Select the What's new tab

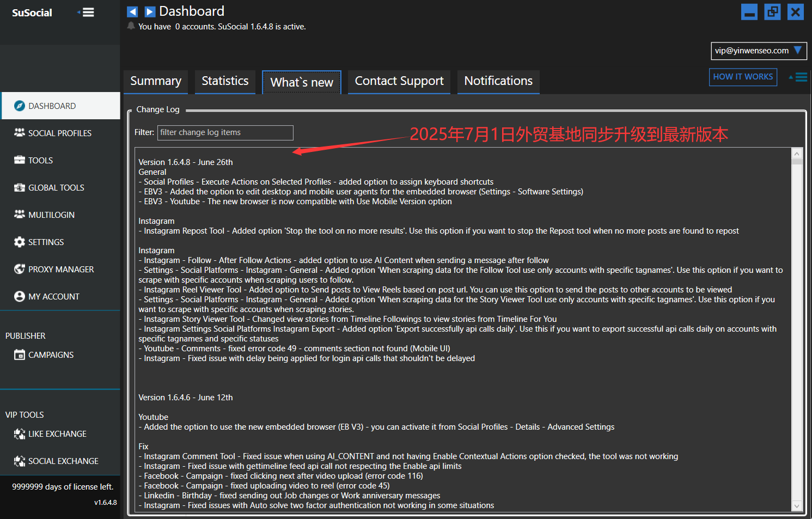302,82
